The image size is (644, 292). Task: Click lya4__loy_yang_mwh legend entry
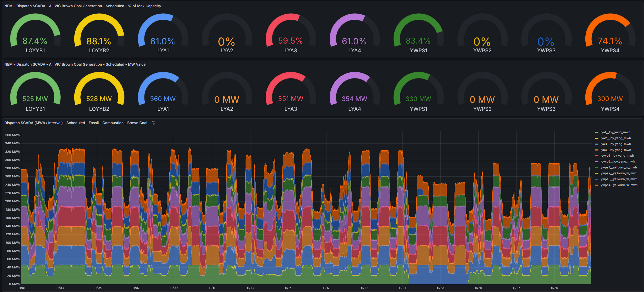pyautogui.click(x=616, y=150)
